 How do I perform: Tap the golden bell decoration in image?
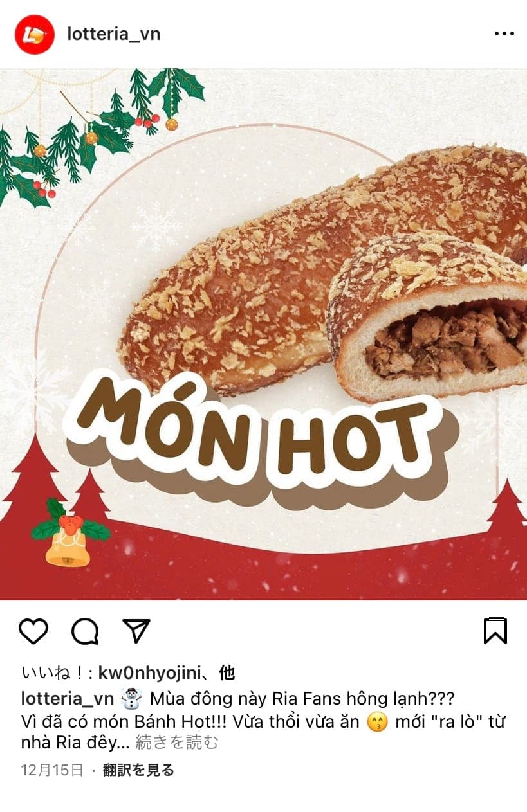click(x=68, y=541)
